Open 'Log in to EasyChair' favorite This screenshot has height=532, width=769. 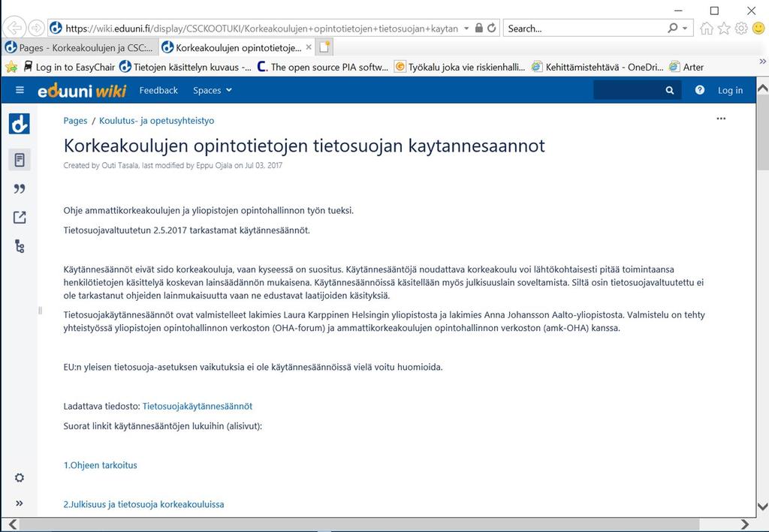(x=70, y=67)
